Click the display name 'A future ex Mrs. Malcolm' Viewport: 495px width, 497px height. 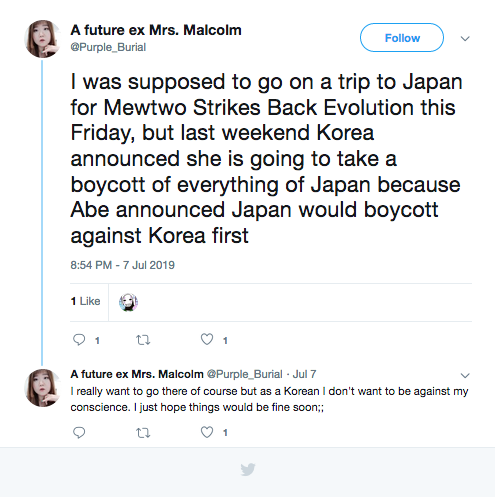click(156, 30)
